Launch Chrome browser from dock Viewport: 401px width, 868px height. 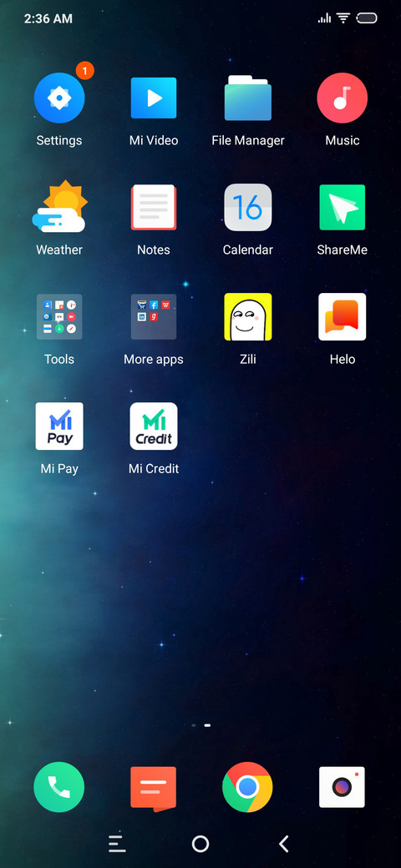point(247,787)
